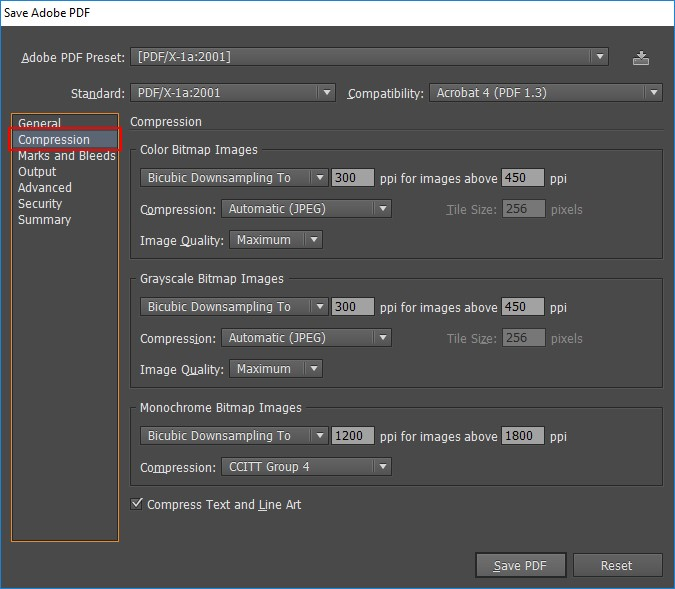This screenshot has height=589, width=675.
Task: Click Grayscale images above 450 ppi field
Action: click(523, 307)
